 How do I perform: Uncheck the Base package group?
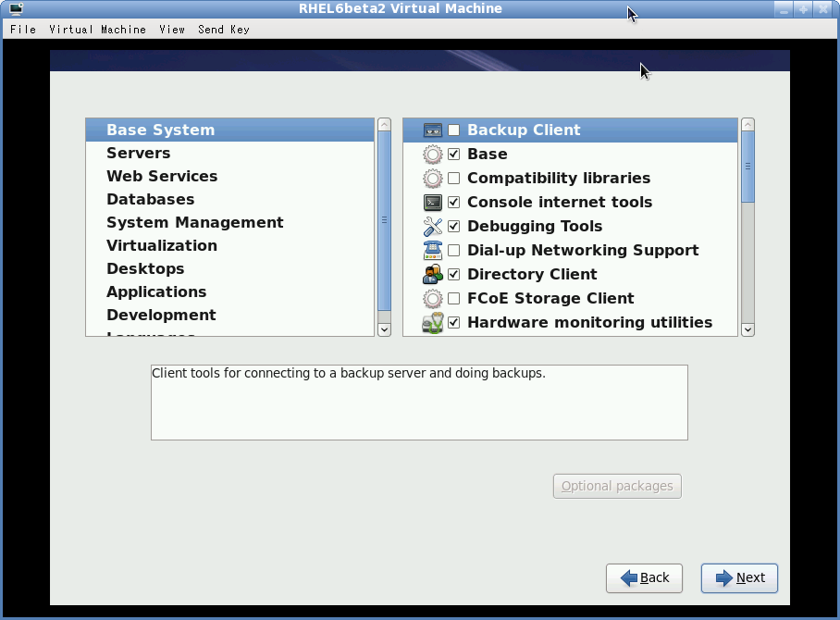coord(453,155)
